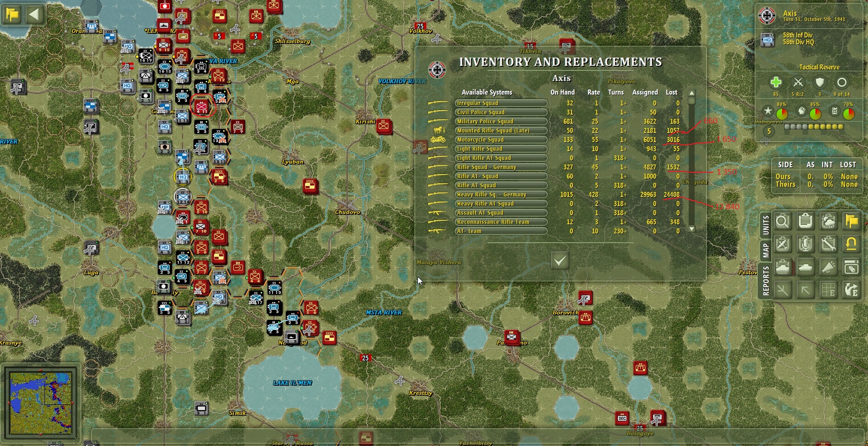The height and width of the screenshot is (446, 868).
Task: Open the air report clipboard icon
Action: tap(783, 244)
